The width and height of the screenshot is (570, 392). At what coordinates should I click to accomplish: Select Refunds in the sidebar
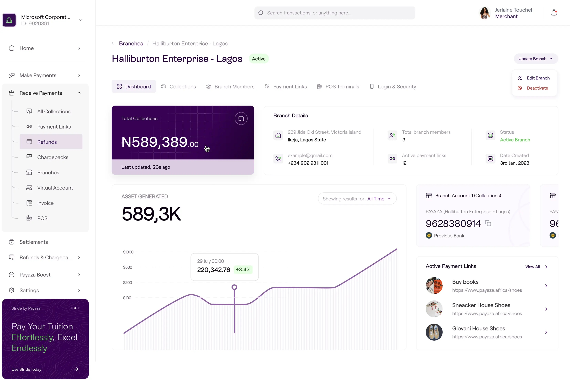[51, 142]
